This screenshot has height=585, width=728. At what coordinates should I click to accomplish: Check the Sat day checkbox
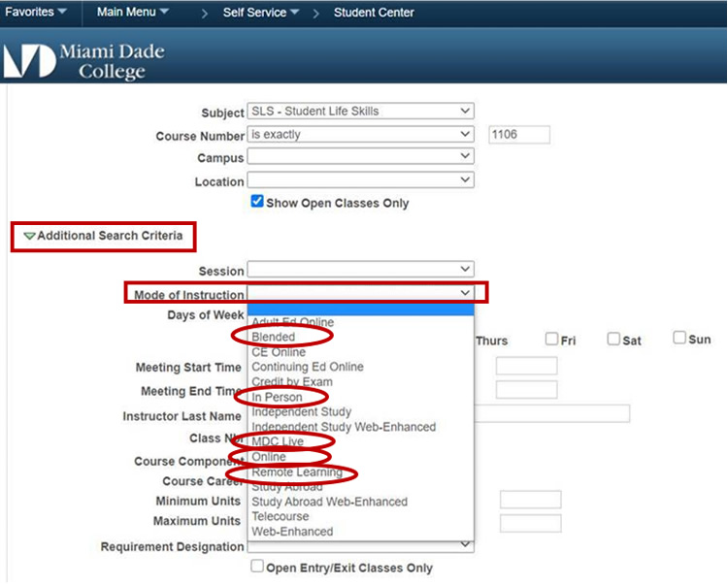613,339
